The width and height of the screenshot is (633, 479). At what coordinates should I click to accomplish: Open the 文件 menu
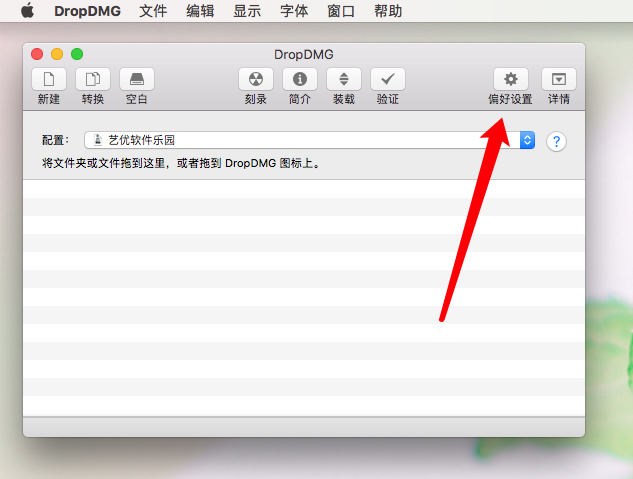(x=153, y=11)
